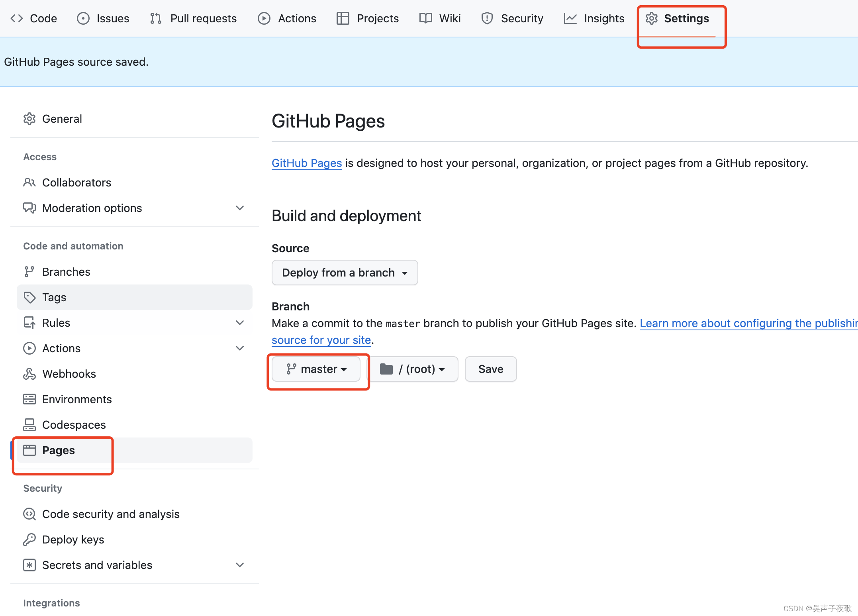Go to the Security tab
This screenshot has height=616, width=858.
pyautogui.click(x=512, y=18)
